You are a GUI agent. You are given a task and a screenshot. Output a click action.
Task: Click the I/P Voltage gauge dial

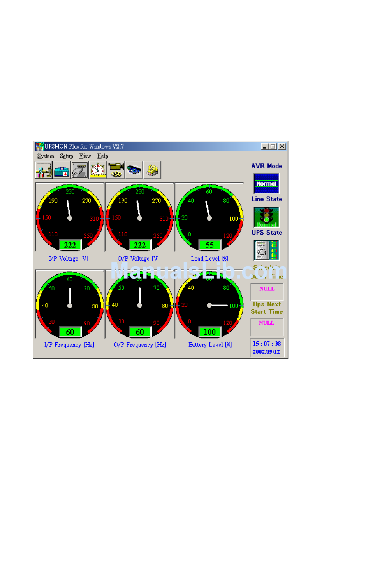(70, 217)
